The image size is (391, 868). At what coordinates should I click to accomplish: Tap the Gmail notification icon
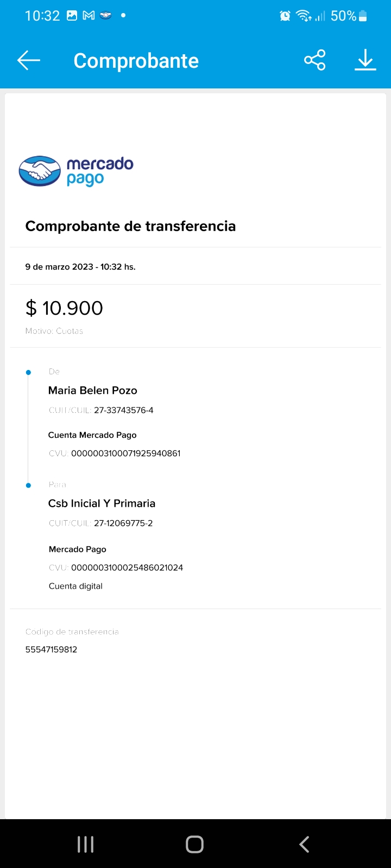89,16
